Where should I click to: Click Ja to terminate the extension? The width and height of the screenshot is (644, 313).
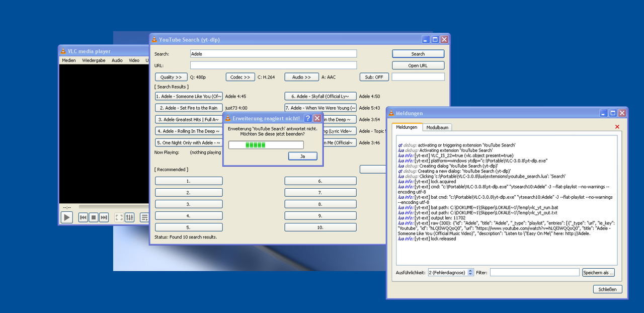302,156
